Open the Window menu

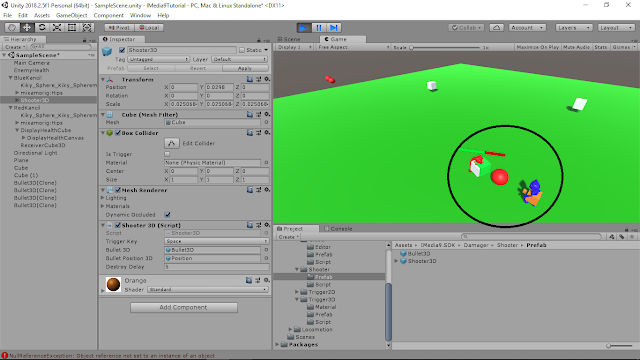click(x=140, y=15)
